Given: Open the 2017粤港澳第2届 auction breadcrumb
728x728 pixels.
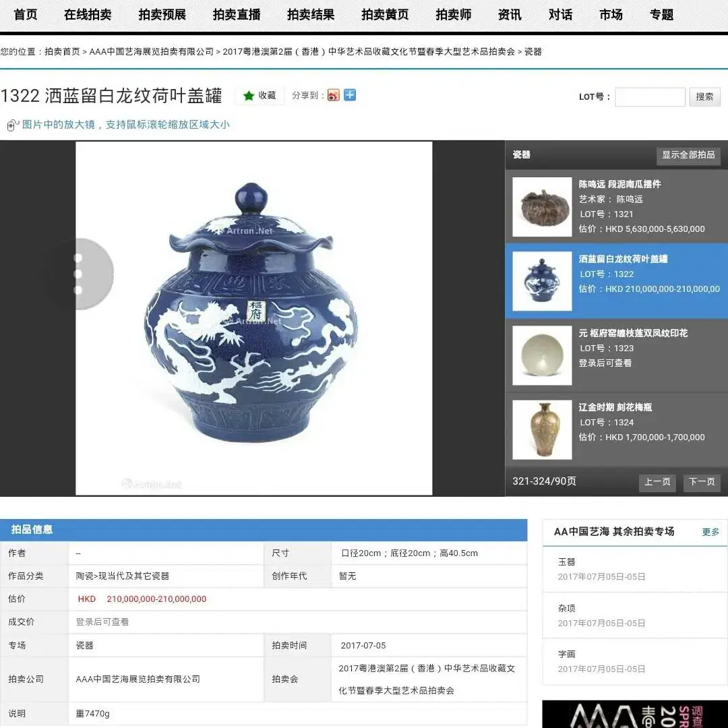Looking at the screenshot, I should [x=369, y=51].
